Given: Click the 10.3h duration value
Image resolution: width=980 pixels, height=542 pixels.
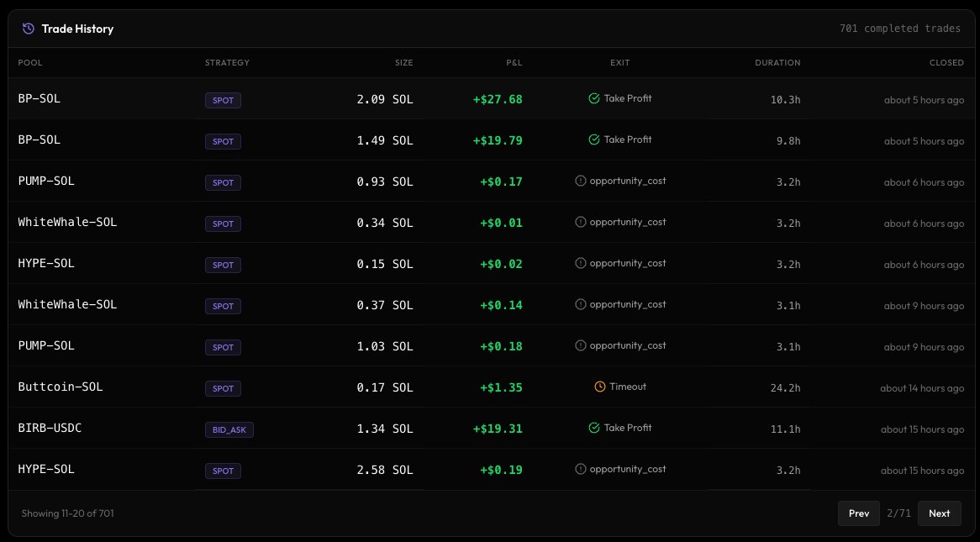Looking at the screenshot, I should [x=786, y=100].
